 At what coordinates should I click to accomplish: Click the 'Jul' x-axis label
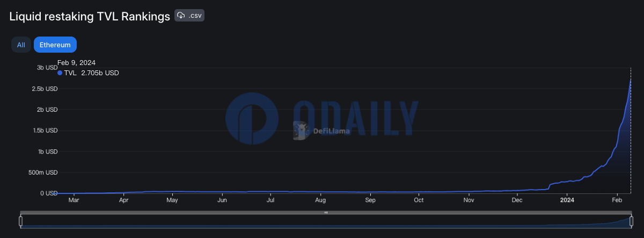pos(270,200)
